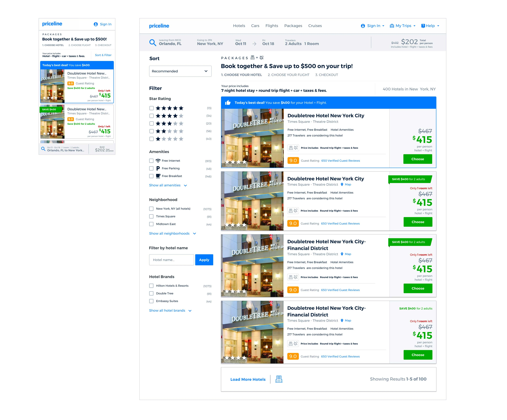Tap Sign In in the mobile view
This screenshot has width=507, height=420.
[106, 24]
